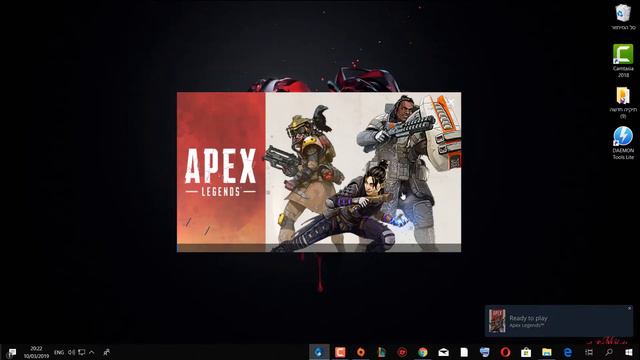This screenshot has height=360, width=640.
Task: Open the DAEMON Tools Lite desktop shortcut
Action: pos(623,143)
